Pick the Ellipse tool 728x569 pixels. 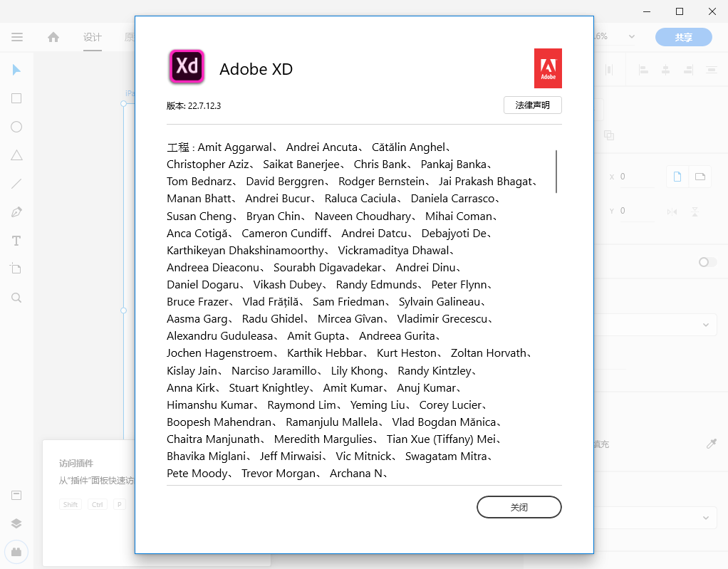(x=16, y=127)
